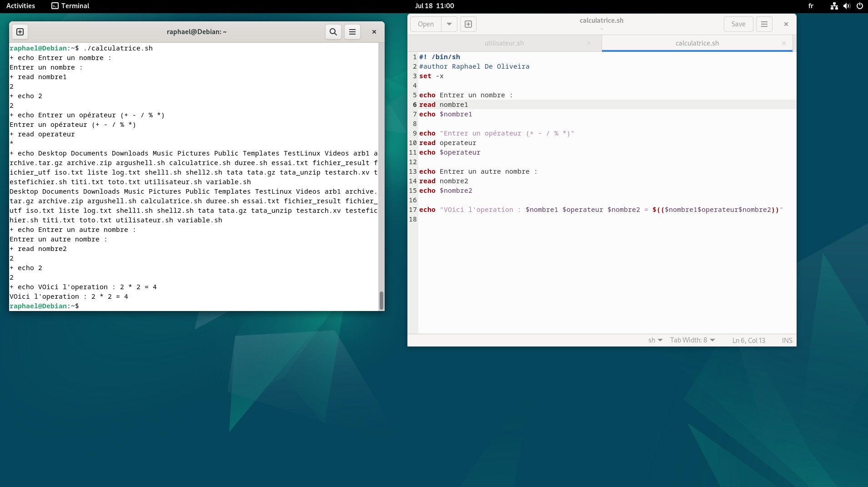The height and width of the screenshot is (487, 868).
Task: Open the Activities overview
Action: coord(20,6)
